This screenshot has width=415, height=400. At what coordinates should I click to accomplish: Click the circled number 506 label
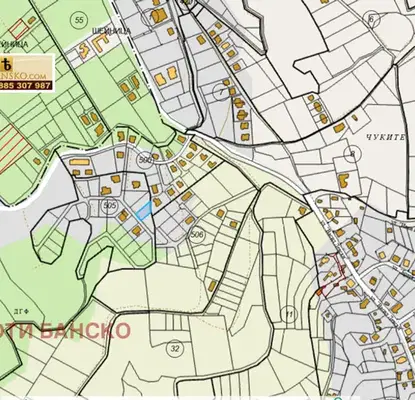197,235
